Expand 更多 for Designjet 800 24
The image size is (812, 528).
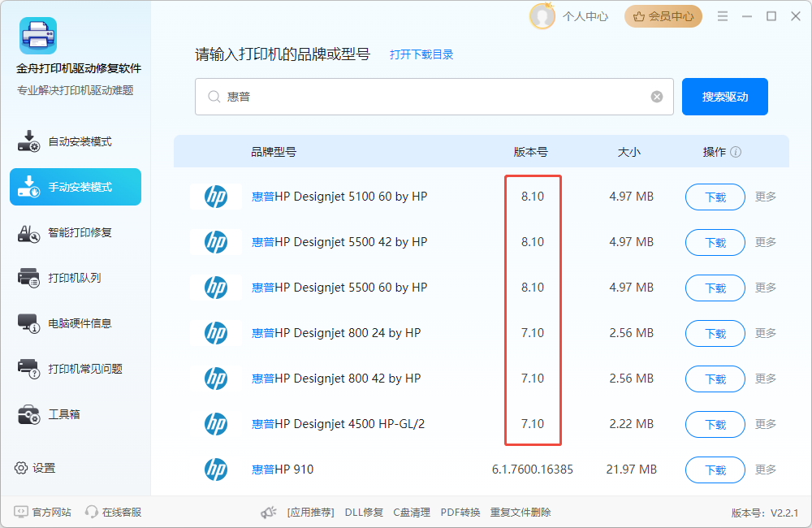(766, 333)
